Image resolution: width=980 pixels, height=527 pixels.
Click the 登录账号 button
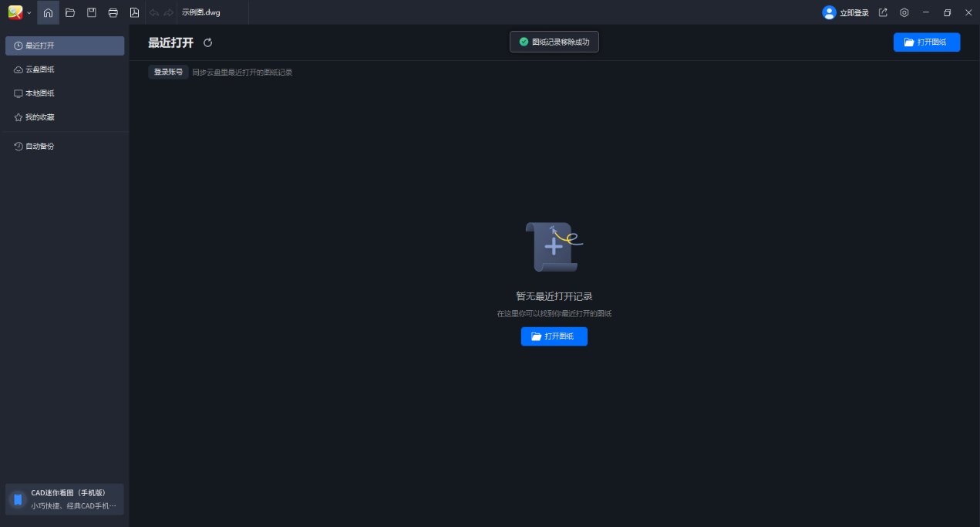tap(168, 72)
